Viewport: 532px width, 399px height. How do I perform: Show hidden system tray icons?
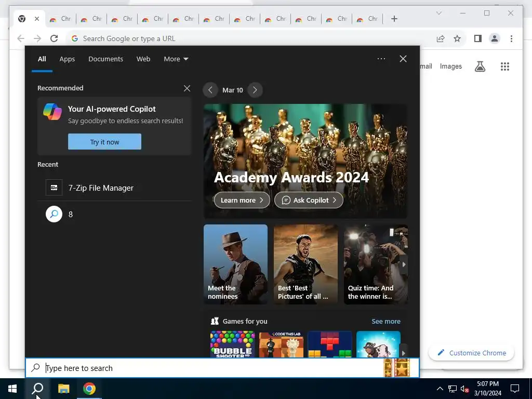tap(440, 389)
